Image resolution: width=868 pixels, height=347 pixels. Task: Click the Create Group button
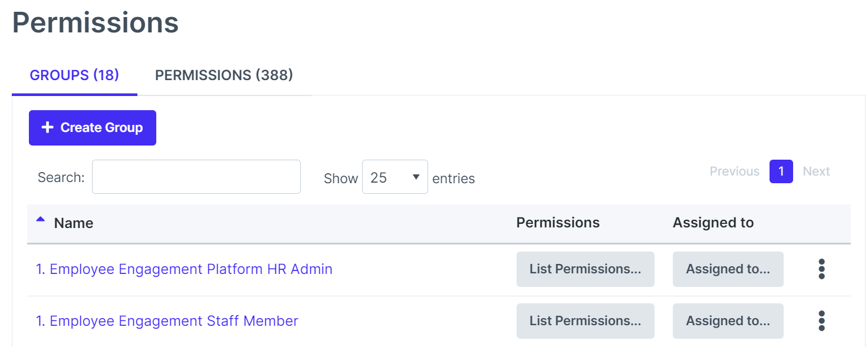point(93,128)
